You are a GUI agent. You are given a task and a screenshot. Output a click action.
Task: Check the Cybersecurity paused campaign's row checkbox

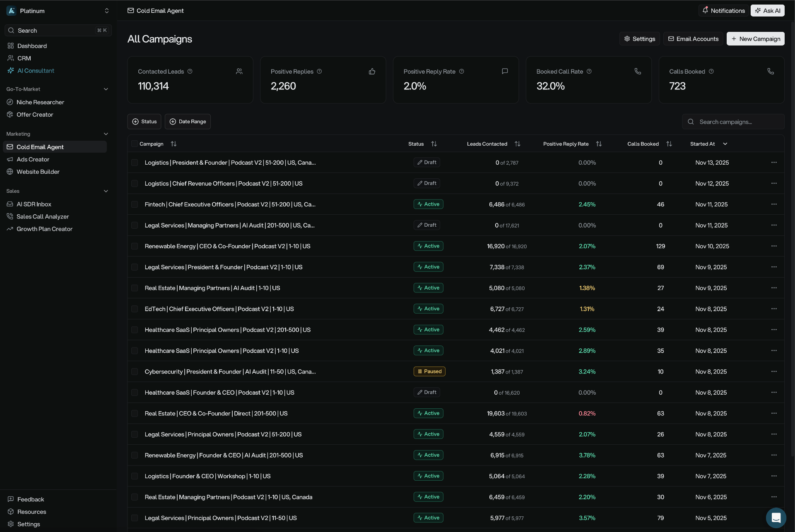pos(134,371)
